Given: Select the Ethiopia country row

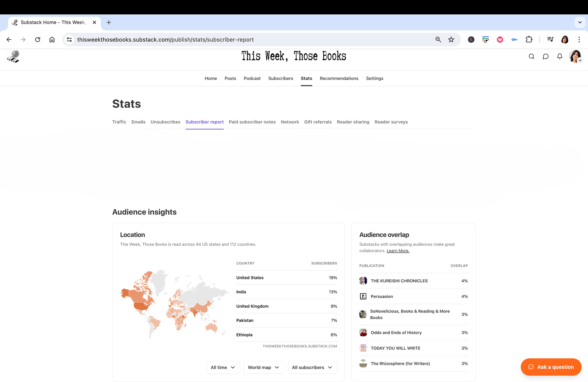Looking at the screenshot, I should click(x=287, y=334).
